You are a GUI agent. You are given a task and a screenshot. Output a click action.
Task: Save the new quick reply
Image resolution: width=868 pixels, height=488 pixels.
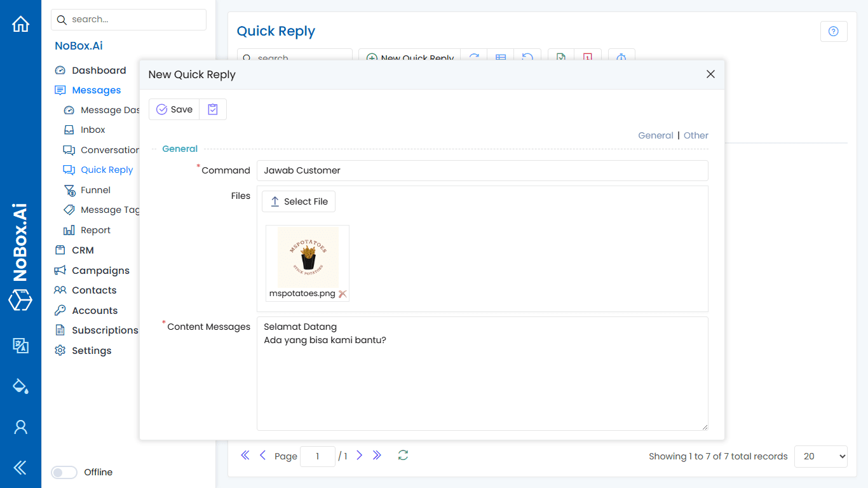pyautogui.click(x=173, y=109)
